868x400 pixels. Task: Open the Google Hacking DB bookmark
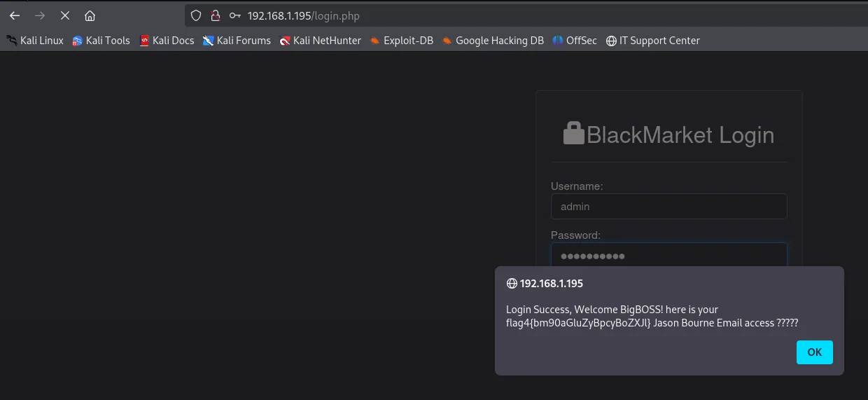click(x=493, y=41)
